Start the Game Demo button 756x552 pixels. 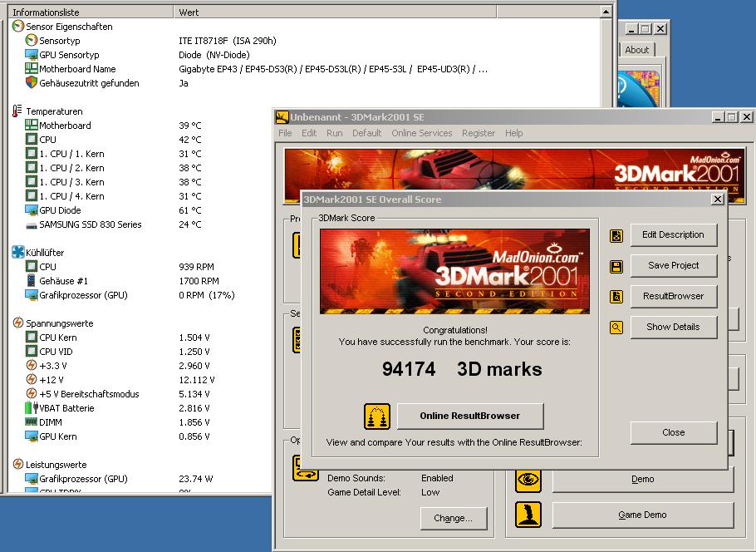coord(643,515)
